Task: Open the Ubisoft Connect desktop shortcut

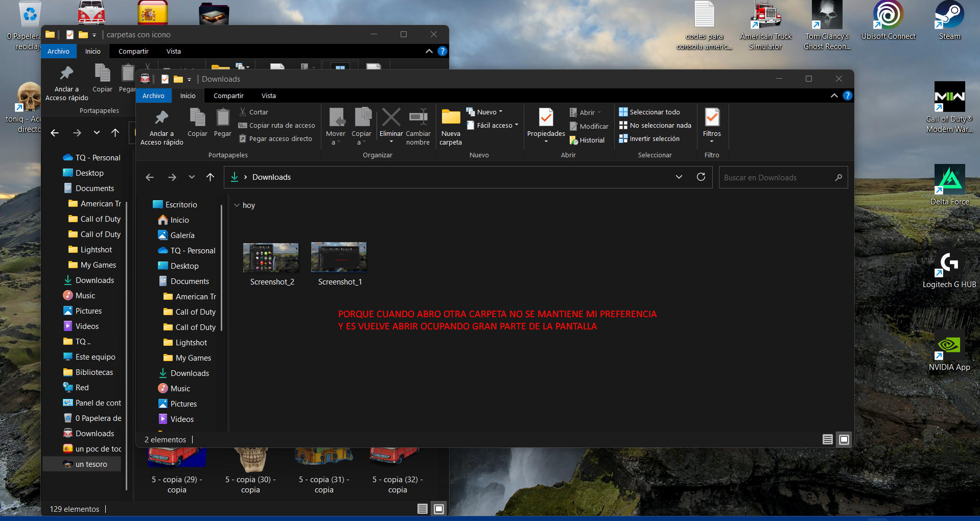Action: (888, 21)
